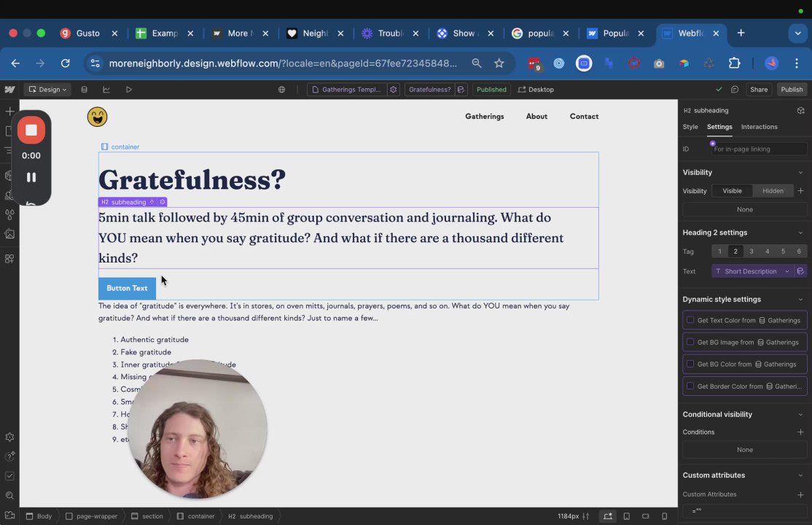The image size is (812, 525).
Task: Collapse the Heading 2 settings section
Action: click(x=800, y=233)
